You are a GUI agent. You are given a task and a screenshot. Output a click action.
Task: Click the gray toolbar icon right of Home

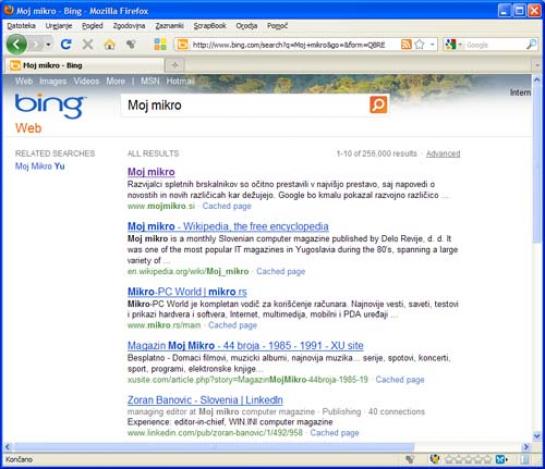pyautogui.click(x=131, y=44)
